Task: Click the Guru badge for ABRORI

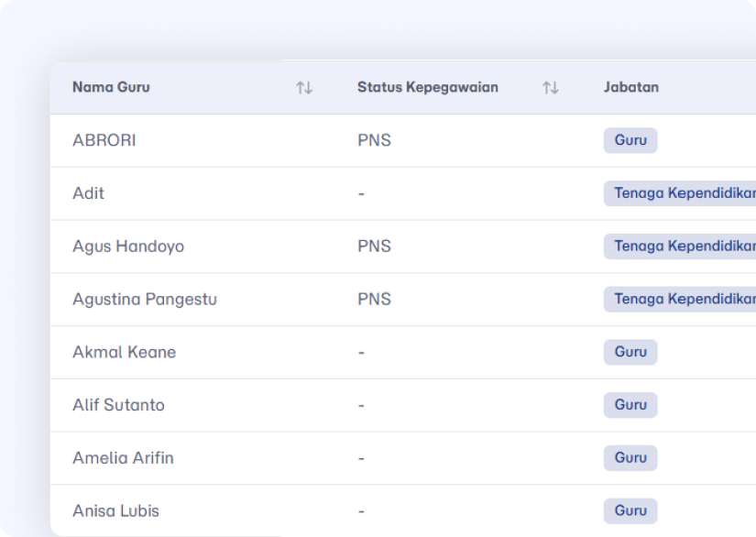Action: click(x=630, y=140)
